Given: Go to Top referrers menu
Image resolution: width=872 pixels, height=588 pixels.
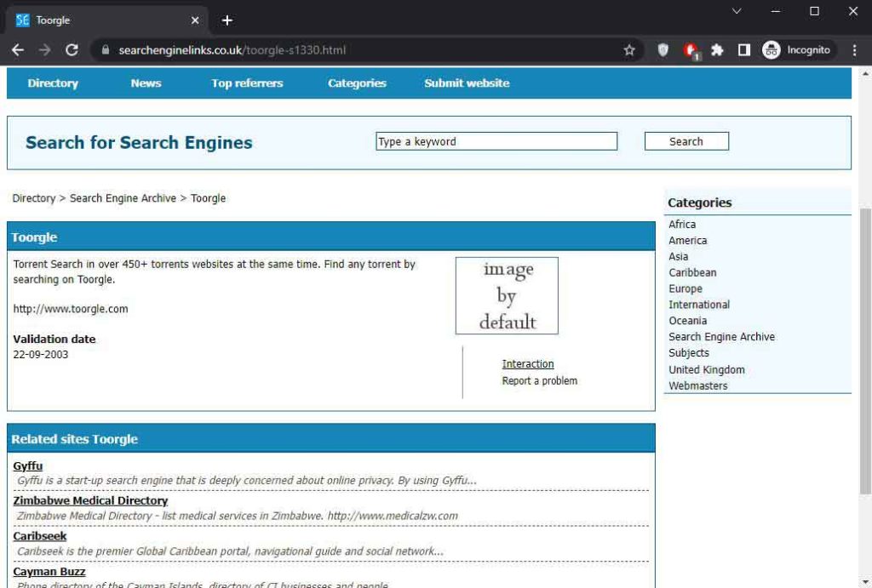Looking at the screenshot, I should pyautogui.click(x=247, y=83).
